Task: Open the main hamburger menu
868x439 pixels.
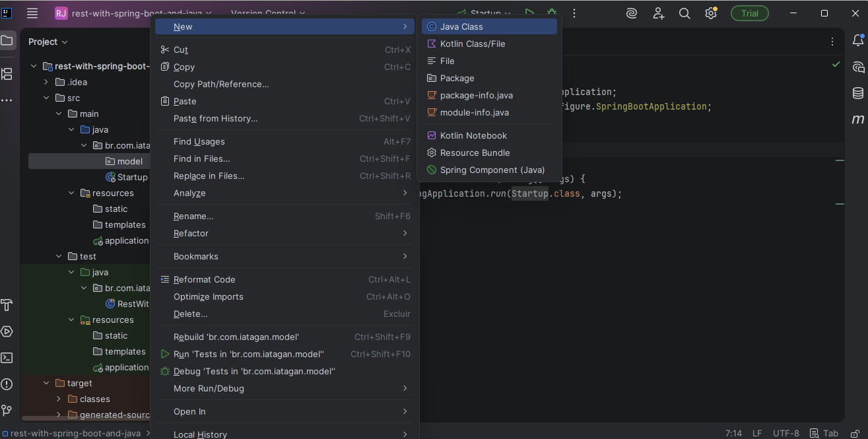Action: click(x=32, y=13)
